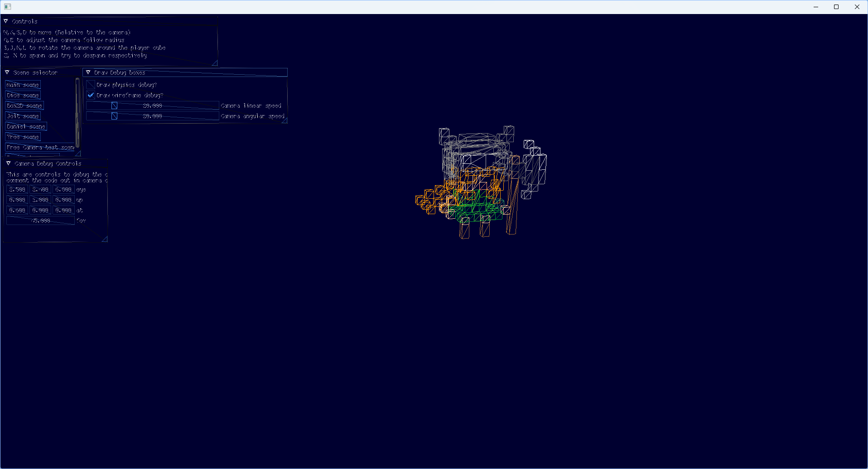
Task: Click the eye X input field
Action: 17,189
